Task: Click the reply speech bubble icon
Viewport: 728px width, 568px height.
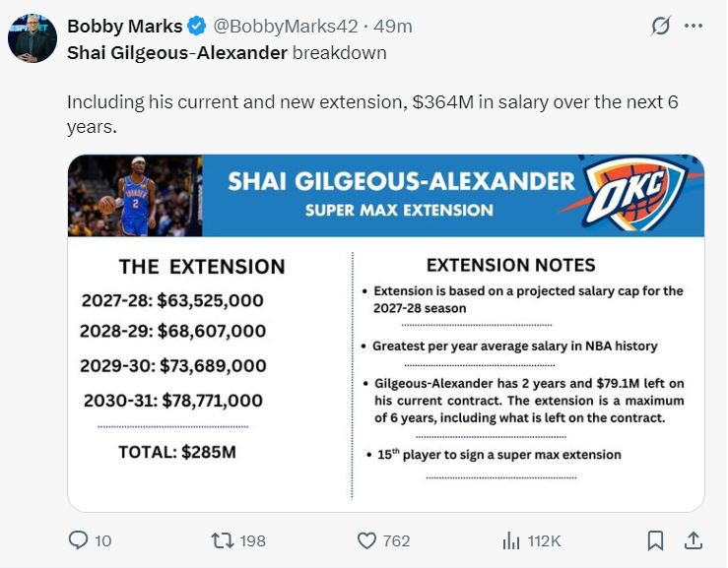Action: tap(78, 540)
